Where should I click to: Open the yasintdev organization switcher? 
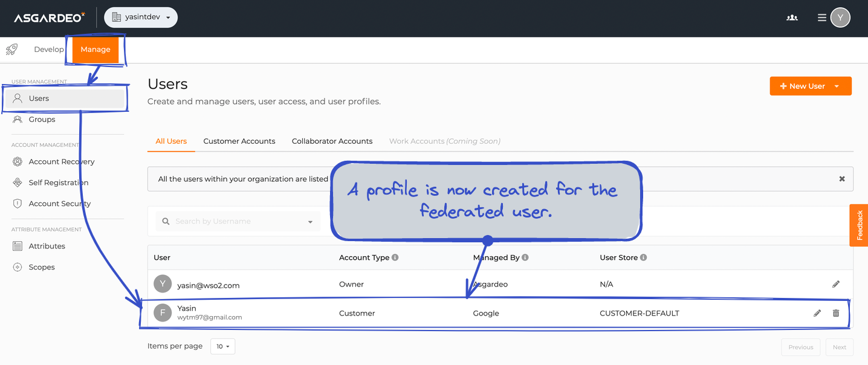tap(141, 17)
